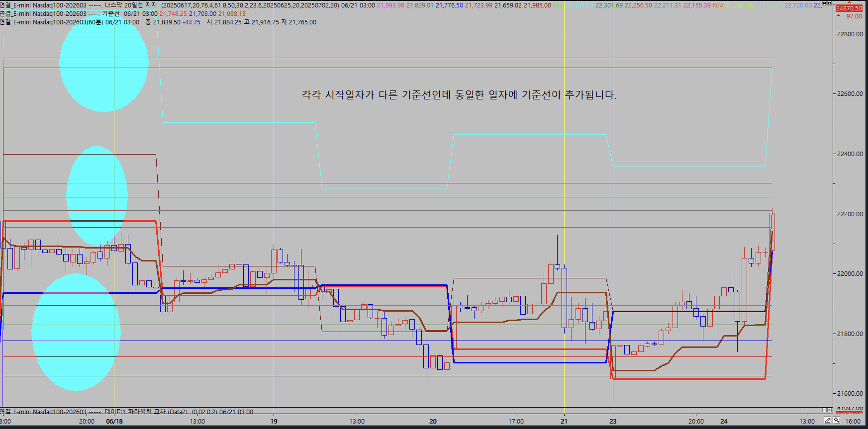Close the lower parabolic indicator pane
Viewport: 868px width, 429px height.
[x=829, y=410]
